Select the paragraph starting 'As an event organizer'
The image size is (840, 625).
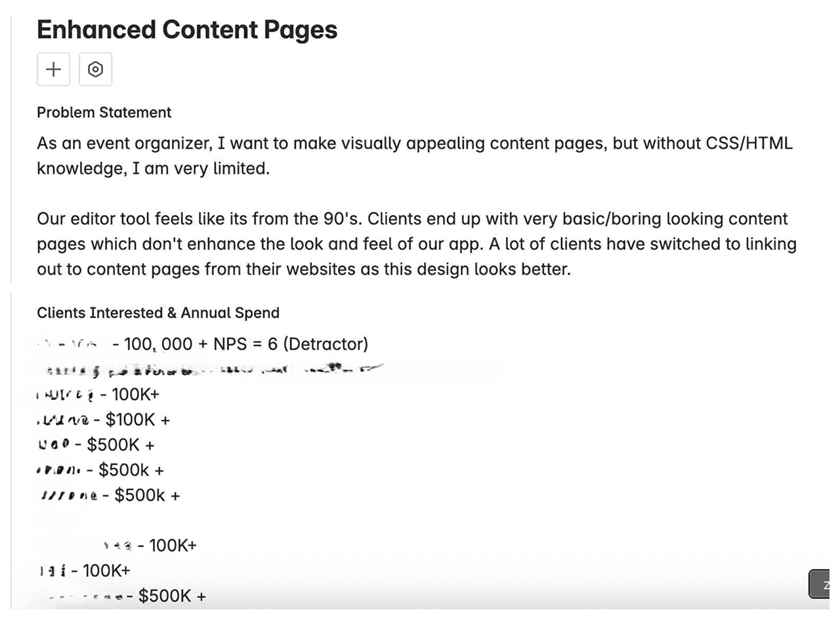pyautogui.click(x=413, y=155)
